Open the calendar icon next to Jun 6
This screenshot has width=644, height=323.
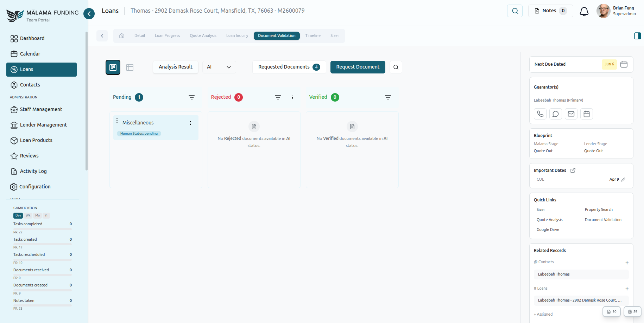(624, 64)
